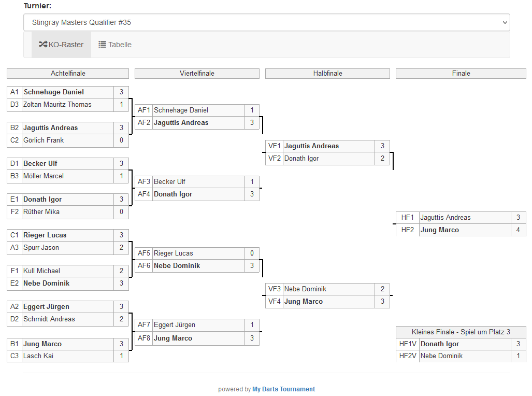Select Schnehage Daniel in the A1 row

(54, 92)
